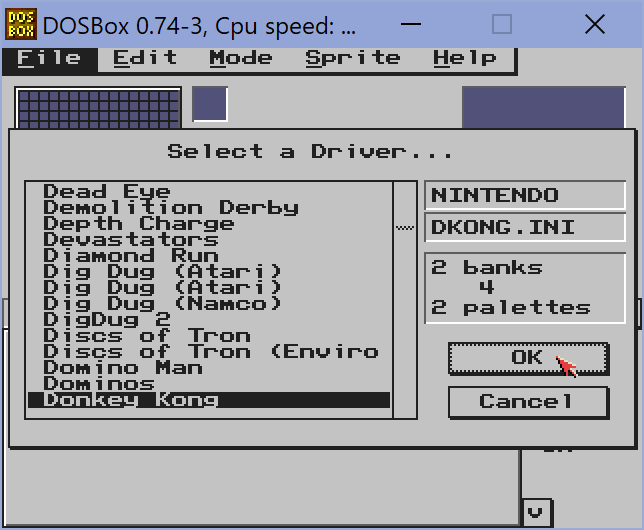Open the Mode menu

coord(241,59)
